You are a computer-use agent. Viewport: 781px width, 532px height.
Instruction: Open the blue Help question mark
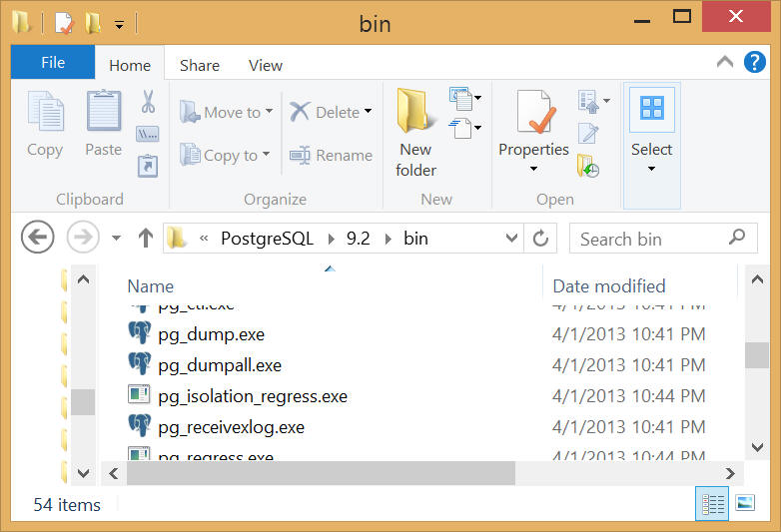point(755,62)
